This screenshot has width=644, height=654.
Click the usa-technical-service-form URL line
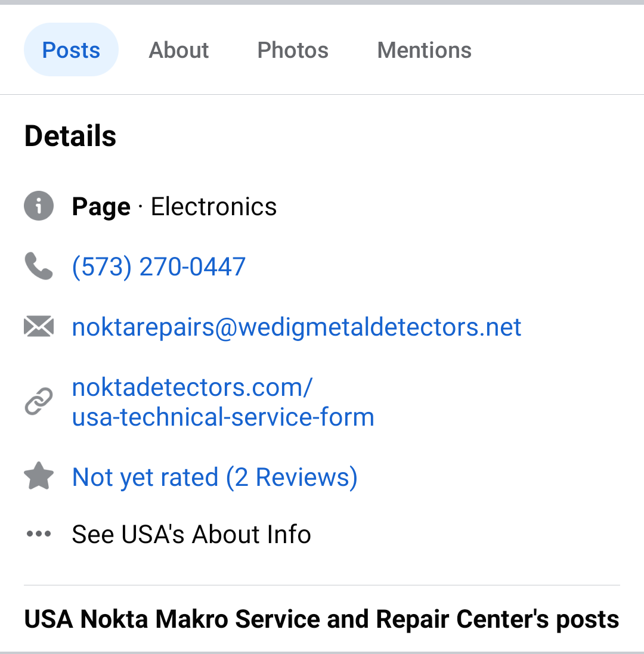tap(223, 417)
